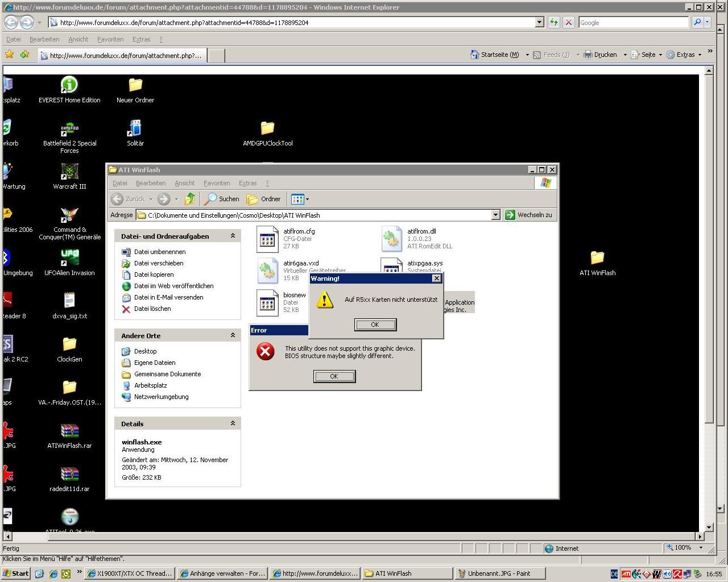Viewport: 728px width, 582px height.
Task: Open the Explorer views dropdown button
Action: pos(300,199)
